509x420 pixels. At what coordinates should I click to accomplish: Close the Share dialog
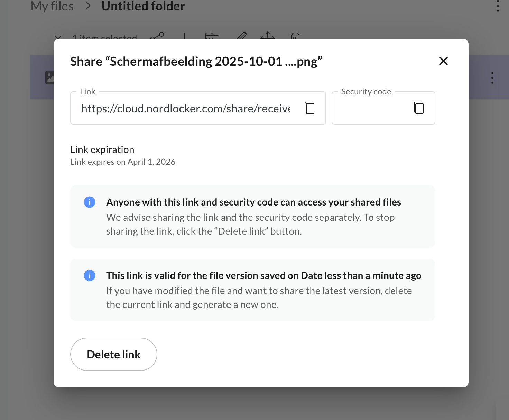[444, 61]
